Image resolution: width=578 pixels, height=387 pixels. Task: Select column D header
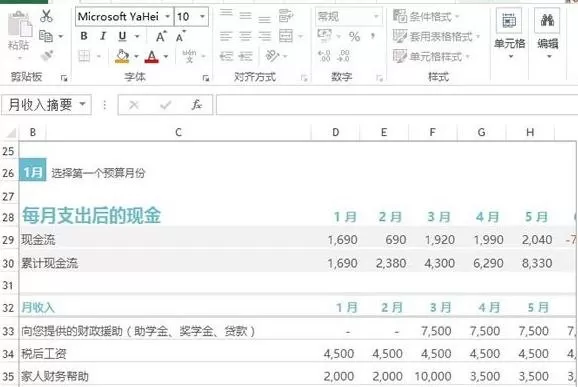tap(335, 132)
